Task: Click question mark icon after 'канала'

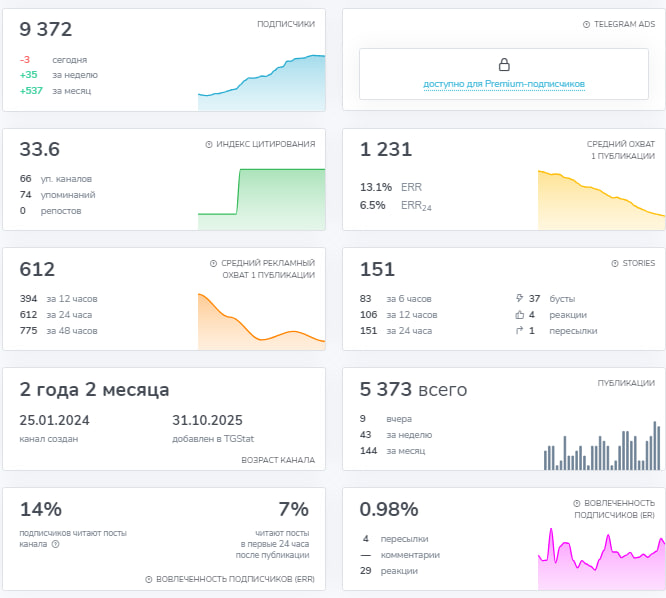Action: click(56, 545)
